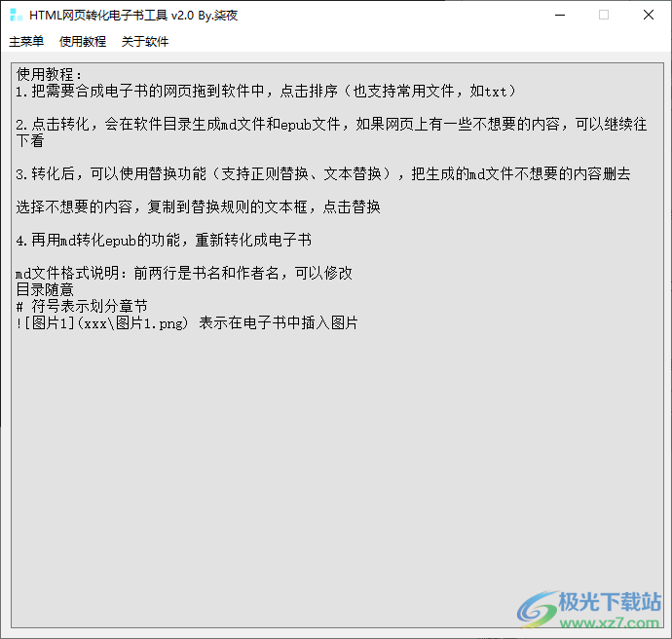Image resolution: width=672 pixels, height=639 pixels.
Task: Click line 2 about 点击转化 generating md and epub
Action: click(331, 125)
